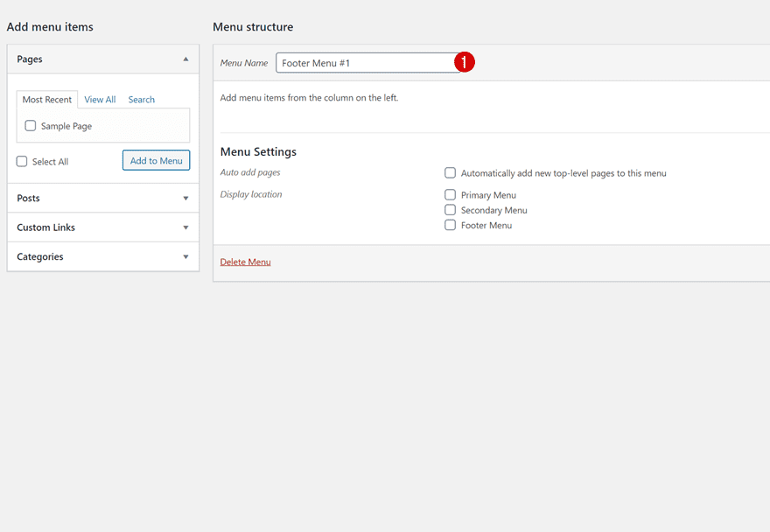
Task: Check the Secondary Menu display location
Action: coord(450,209)
